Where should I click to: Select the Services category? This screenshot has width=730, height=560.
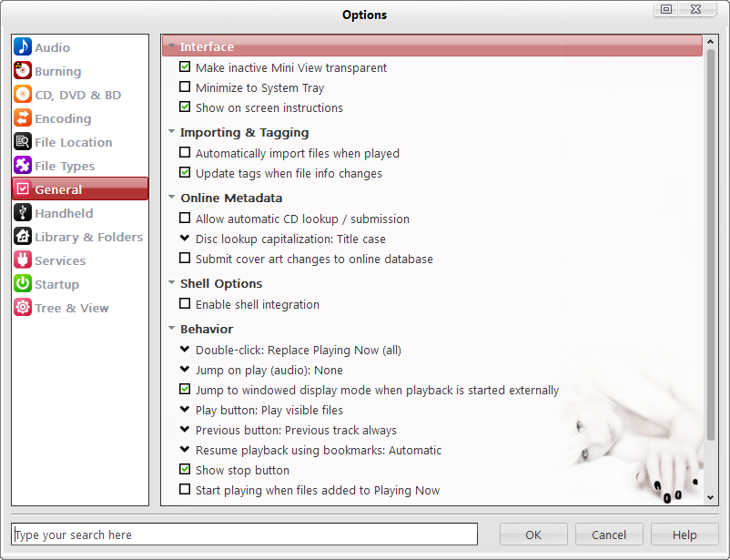60,261
